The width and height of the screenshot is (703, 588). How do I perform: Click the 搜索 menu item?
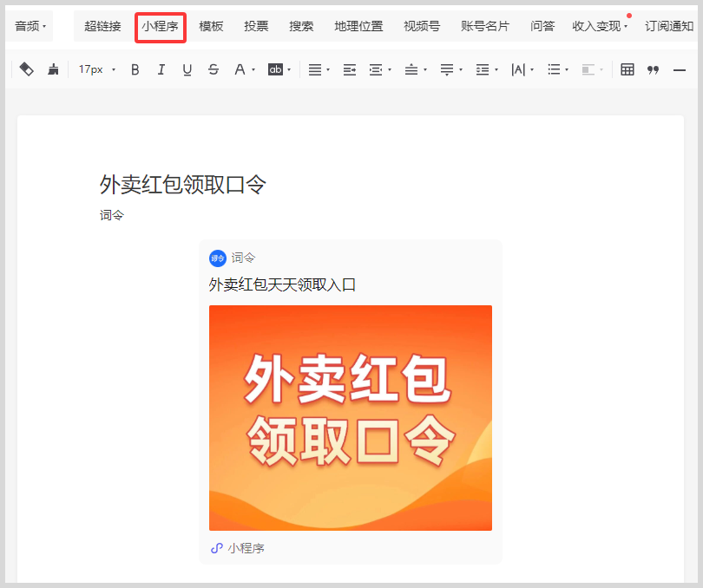pos(301,26)
